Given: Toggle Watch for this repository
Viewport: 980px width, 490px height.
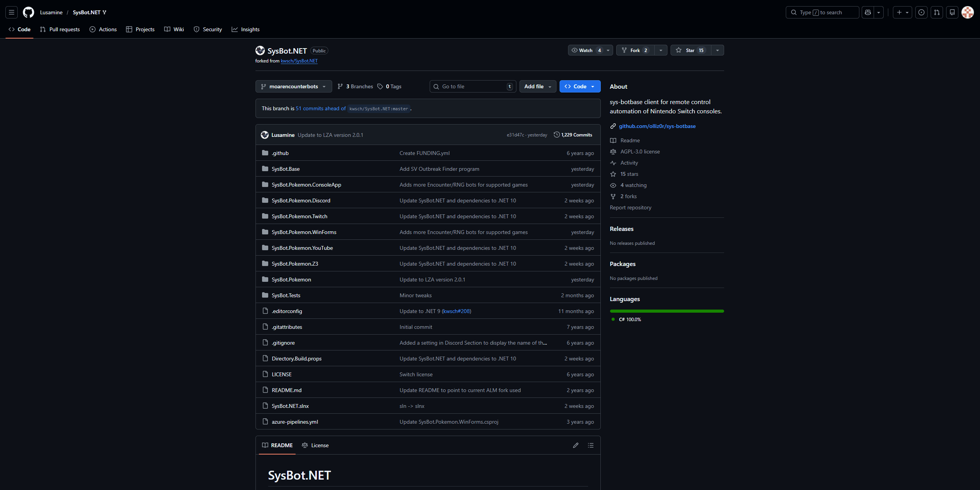Looking at the screenshot, I should click(586, 51).
